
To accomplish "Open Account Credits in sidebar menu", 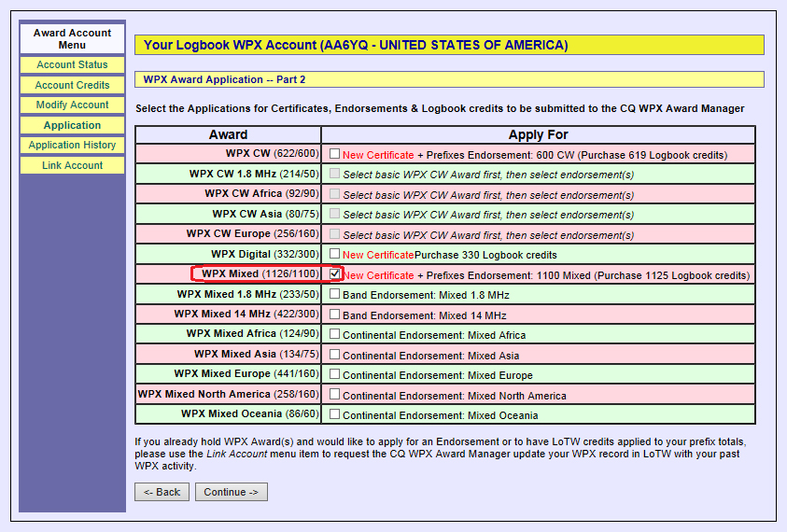I will (x=72, y=85).
